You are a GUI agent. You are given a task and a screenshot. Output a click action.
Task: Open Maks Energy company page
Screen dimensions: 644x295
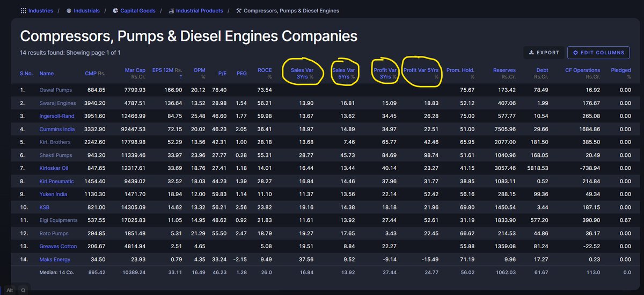point(56,260)
